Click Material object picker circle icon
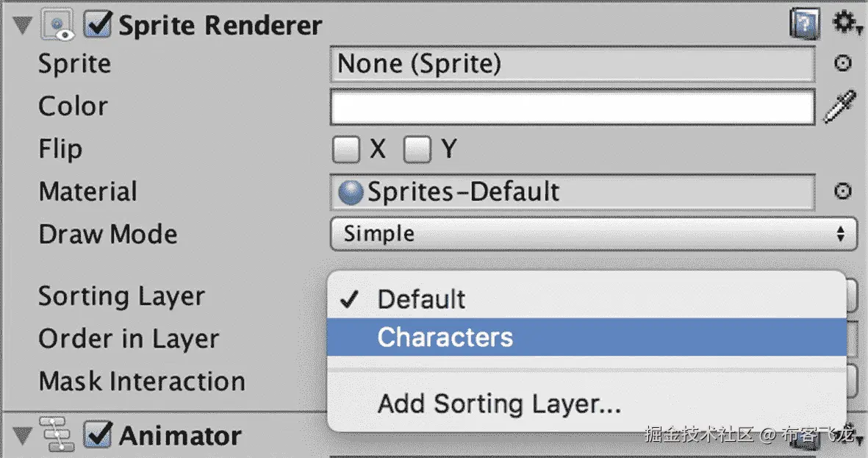868x458 pixels. click(x=842, y=192)
